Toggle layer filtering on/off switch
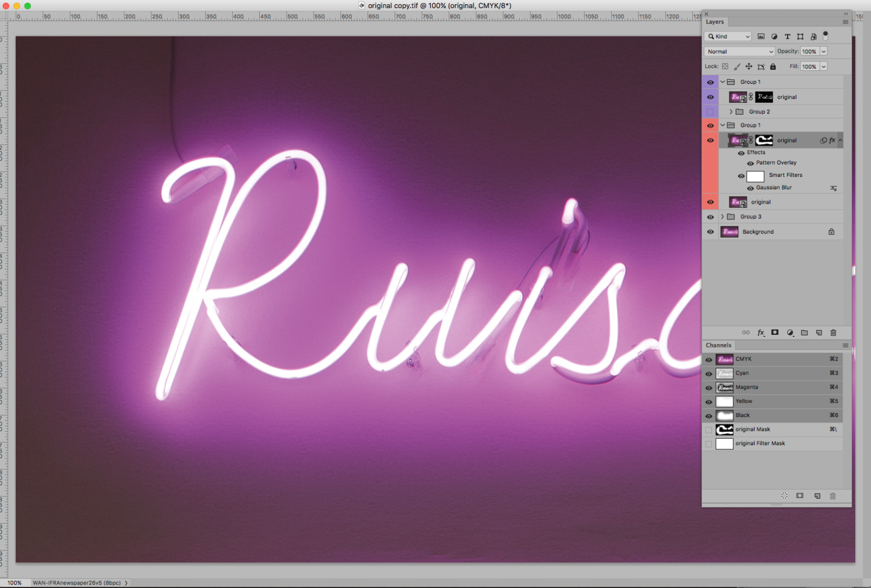This screenshot has width=871, height=588. tap(825, 36)
